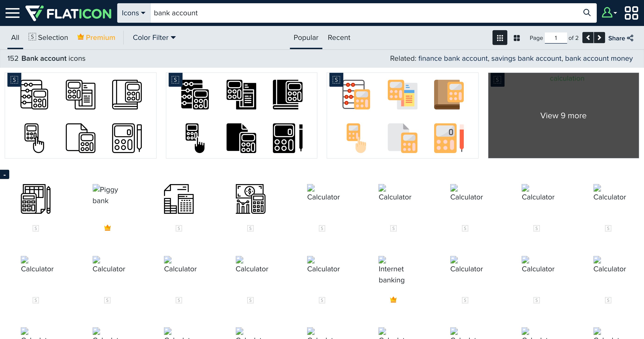This screenshot has height=339, width=644.
Task: Click next page chevron arrow
Action: 600,38
